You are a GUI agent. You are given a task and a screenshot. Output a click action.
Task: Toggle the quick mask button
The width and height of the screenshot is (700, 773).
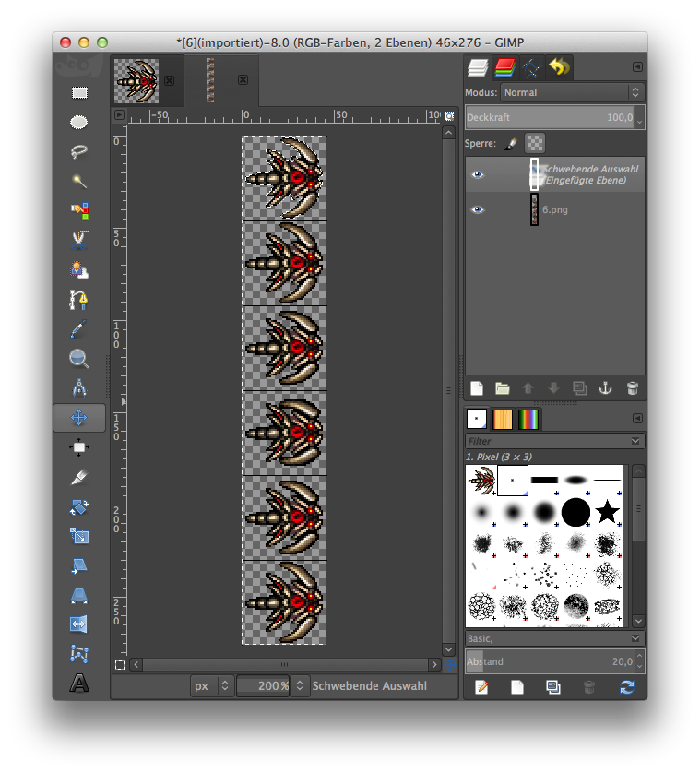pos(120,665)
